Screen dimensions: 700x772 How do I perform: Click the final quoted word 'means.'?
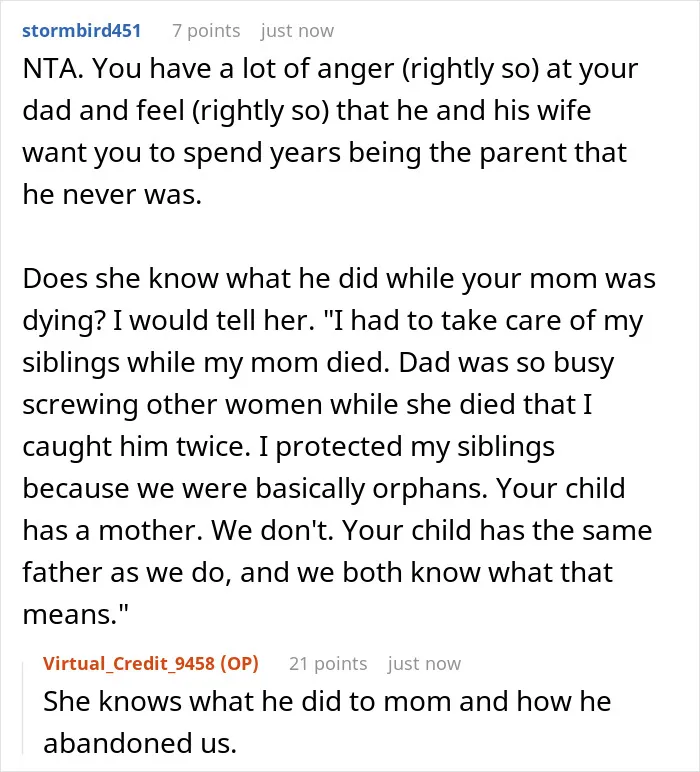(x=76, y=615)
